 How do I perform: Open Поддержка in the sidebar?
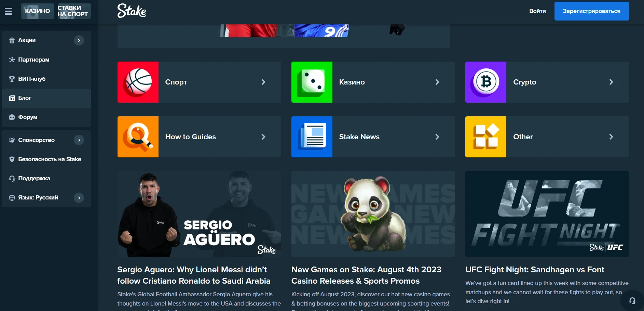pos(46,178)
